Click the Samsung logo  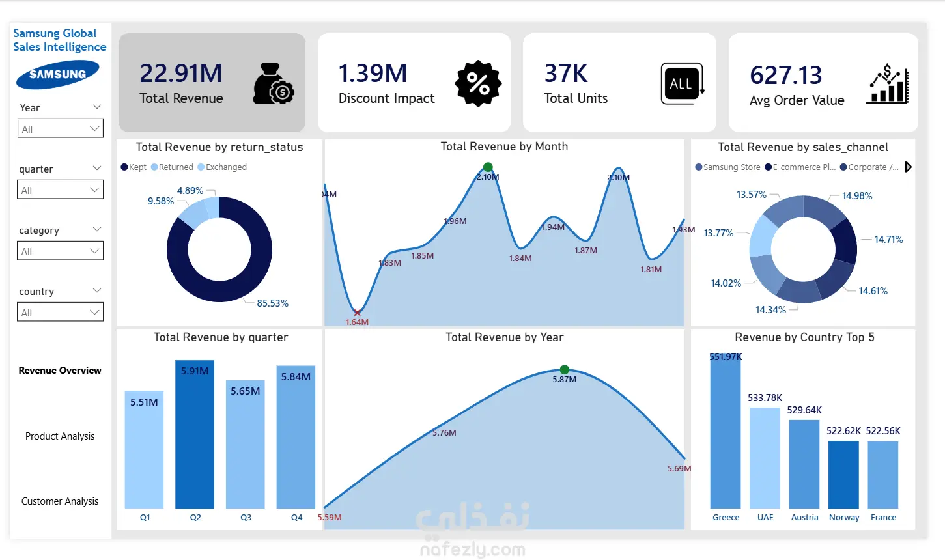click(x=58, y=74)
